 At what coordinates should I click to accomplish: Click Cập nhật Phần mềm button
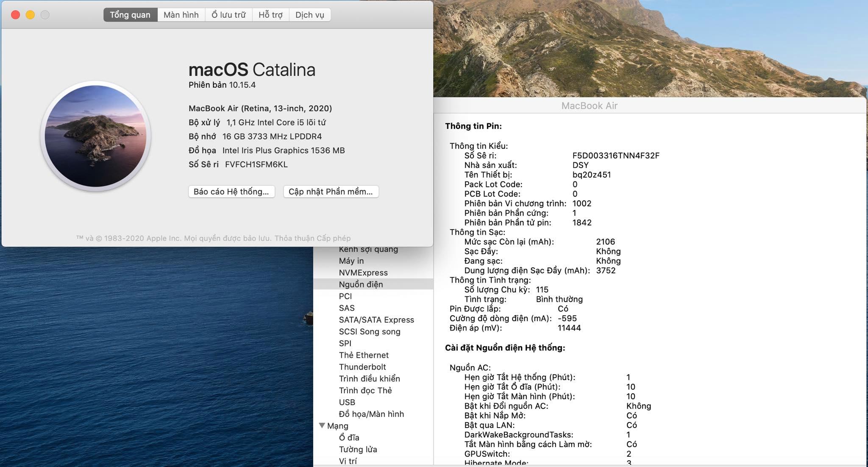pyautogui.click(x=331, y=192)
